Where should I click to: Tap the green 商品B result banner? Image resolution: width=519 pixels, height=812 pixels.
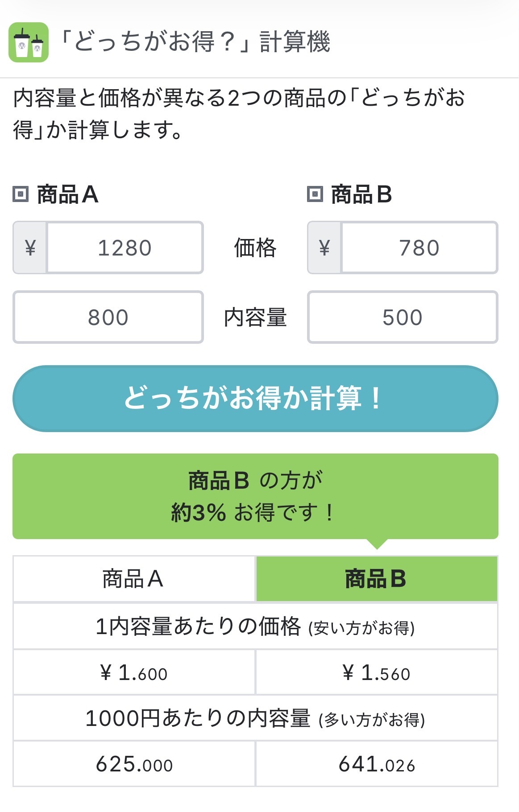coord(255,496)
